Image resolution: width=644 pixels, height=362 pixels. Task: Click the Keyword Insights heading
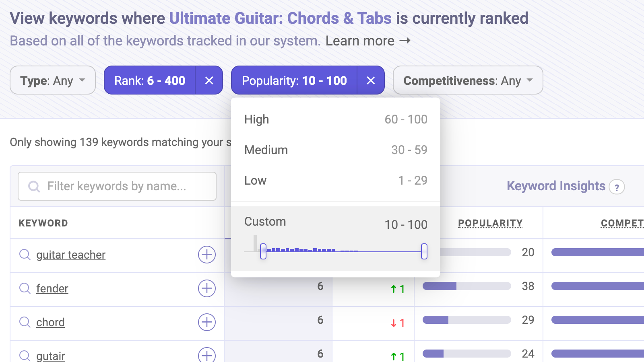click(556, 186)
